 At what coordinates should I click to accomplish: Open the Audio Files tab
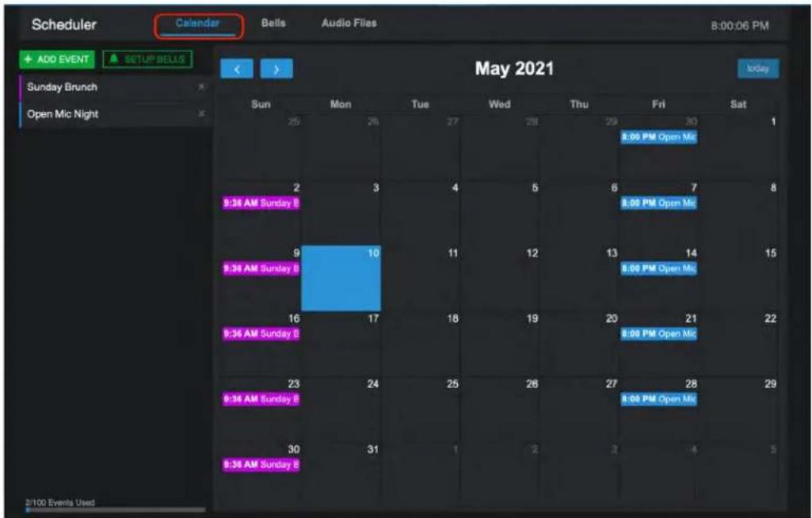tap(349, 23)
